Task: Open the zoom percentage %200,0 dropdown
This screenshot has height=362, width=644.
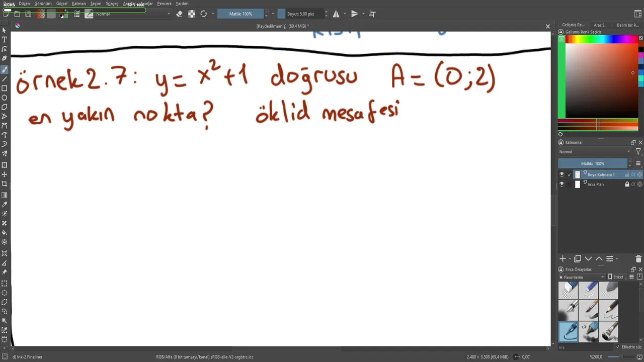Action: pos(596,357)
